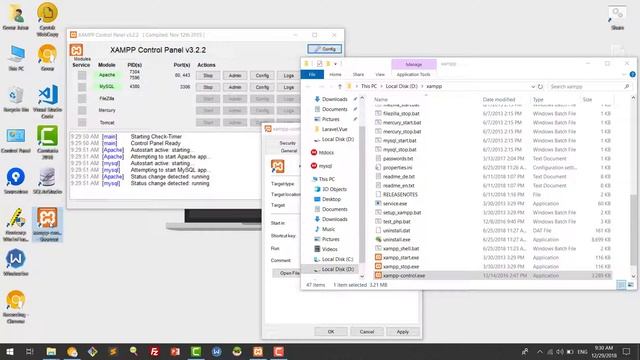Switch to Security tab in properties dialog
This screenshot has height=360, width=640.
click(287, 143)
